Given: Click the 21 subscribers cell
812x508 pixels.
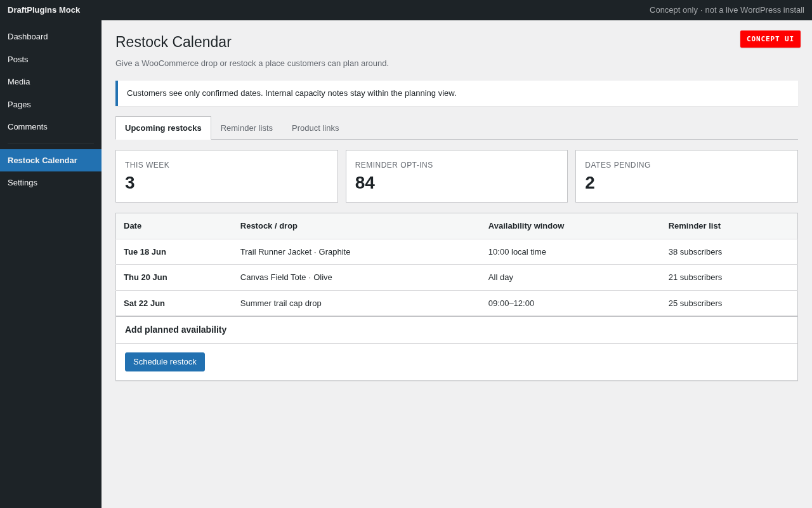Looking at the screenshot, I should click(729, 277).
